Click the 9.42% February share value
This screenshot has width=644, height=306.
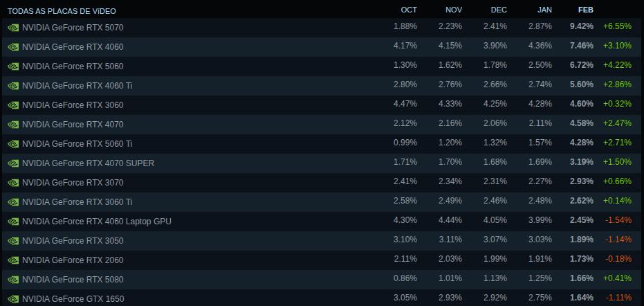581,26
